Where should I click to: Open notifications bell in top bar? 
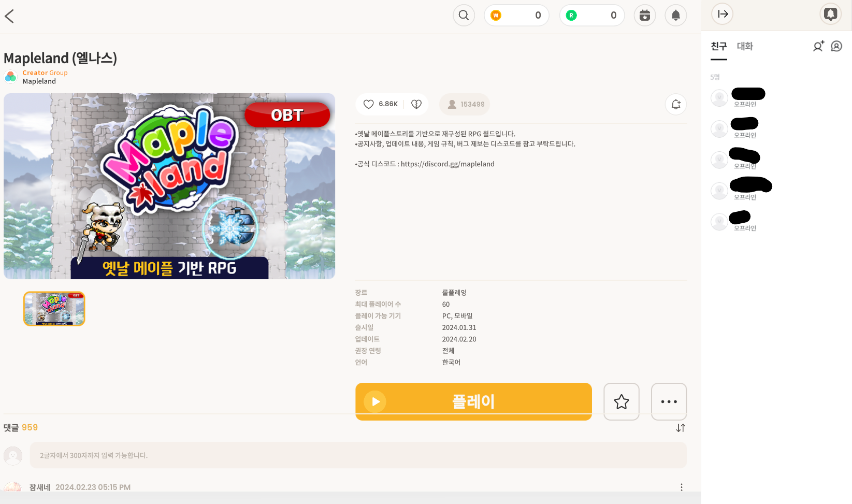click(x=676, y=15)
